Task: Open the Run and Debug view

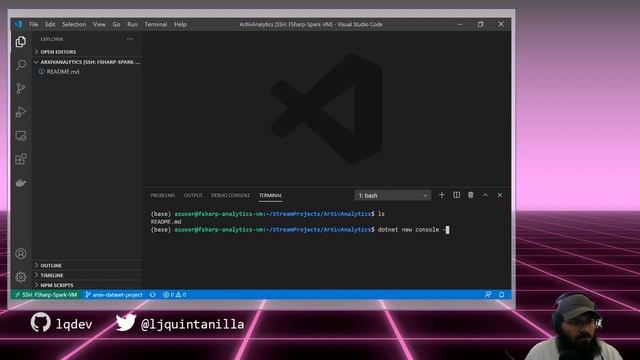Action: [x=21, y=112]
